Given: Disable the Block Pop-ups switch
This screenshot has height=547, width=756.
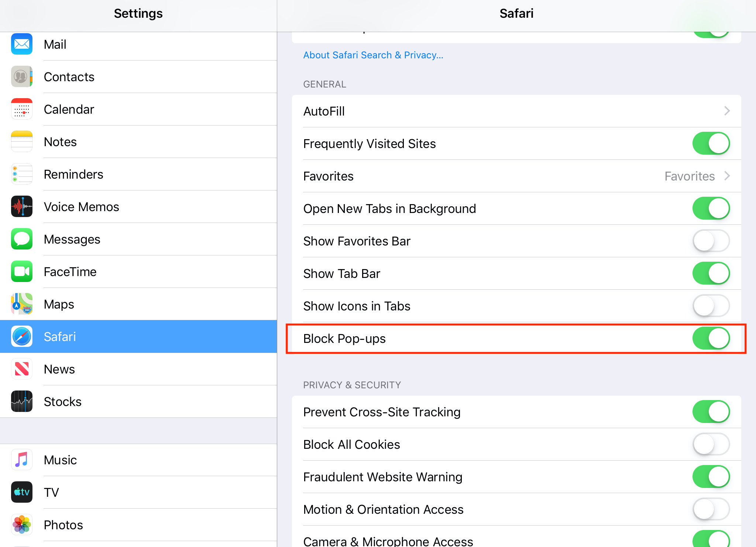Looking at the screenshot, I should pyautogui.click(x=711, y=338).
